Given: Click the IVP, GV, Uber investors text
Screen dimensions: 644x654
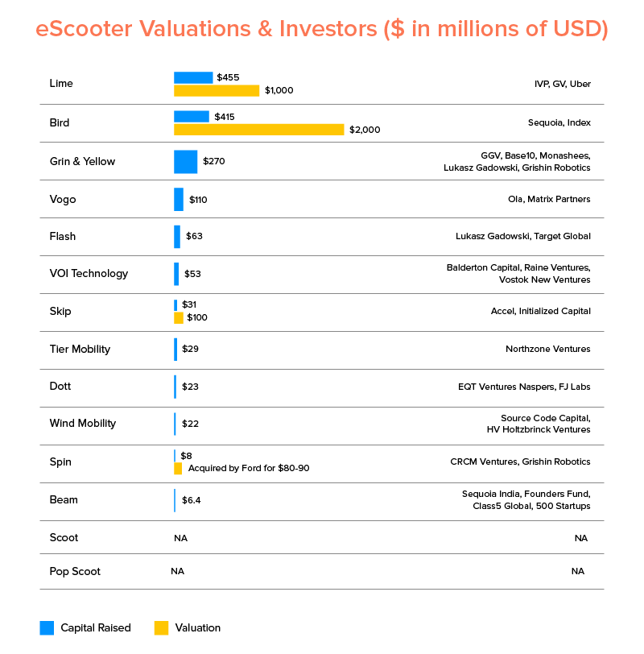Looking at the screenshot, I should pos(562,84).
